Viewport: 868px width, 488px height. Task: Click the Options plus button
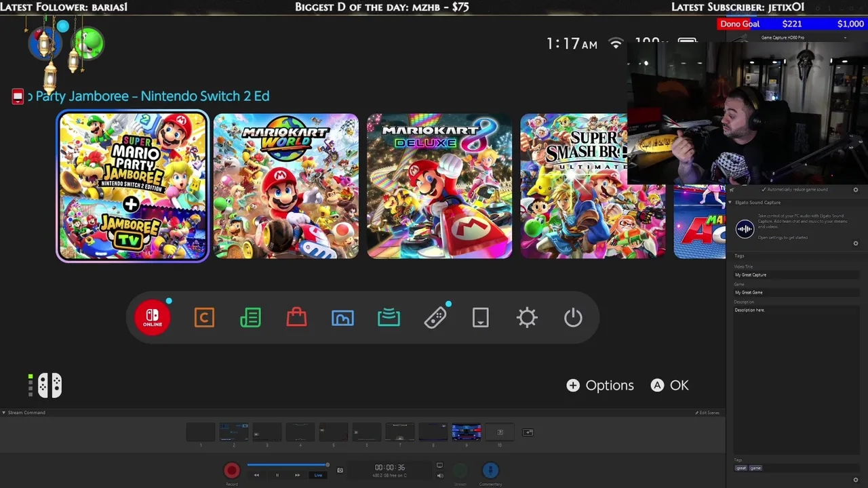click(x=600, y=385)
